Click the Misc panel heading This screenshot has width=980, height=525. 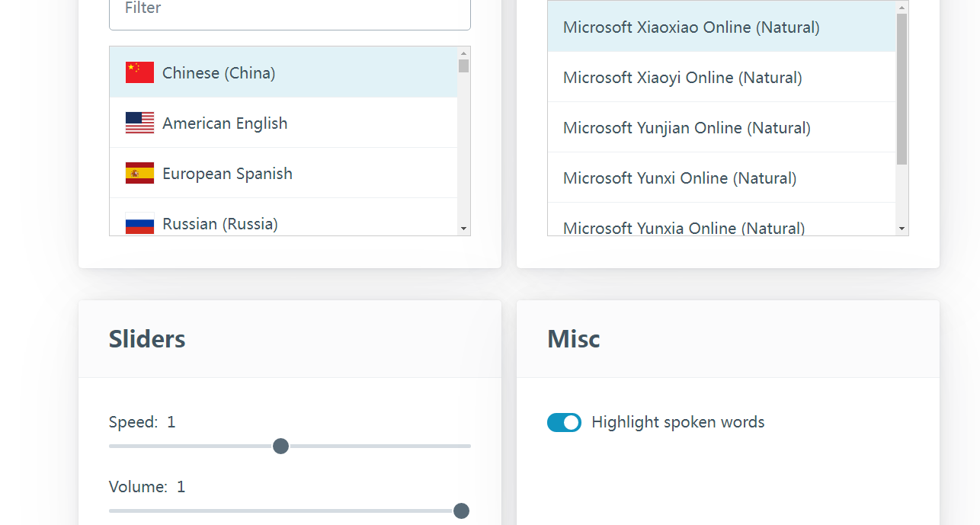click(x=574, y=338)
